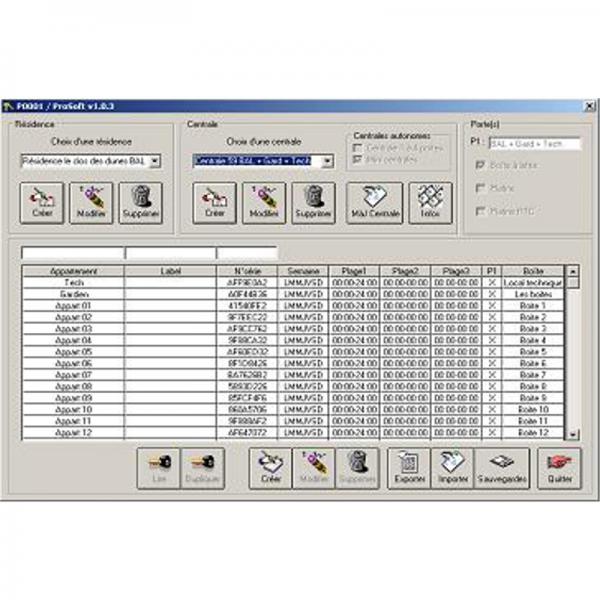Click the Appartement column header
The height and width of the screenshot is (600, 600).
pyautogui.click(x=72, y=270)
